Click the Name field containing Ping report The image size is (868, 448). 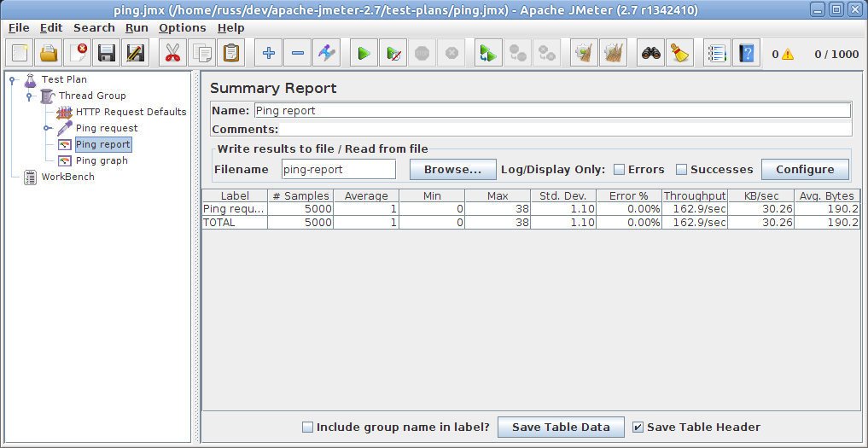point(552,111)
